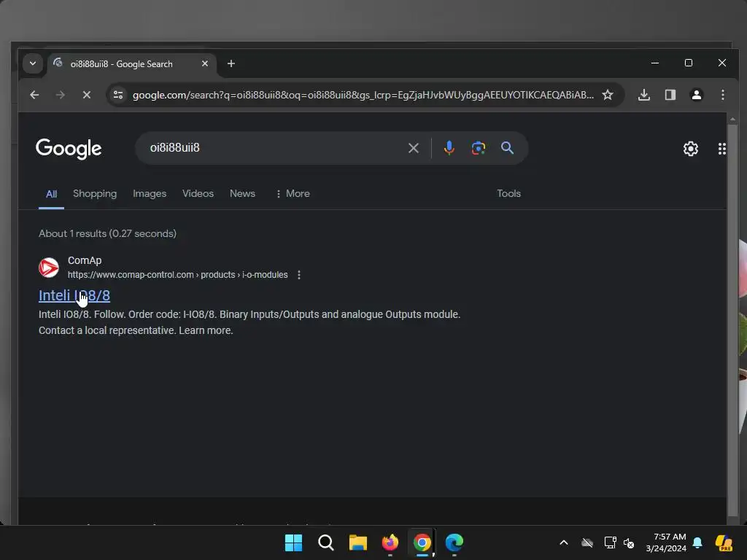747x560 pixels.
Task: Switch to Shopping results tab
Action: point(95,194)
